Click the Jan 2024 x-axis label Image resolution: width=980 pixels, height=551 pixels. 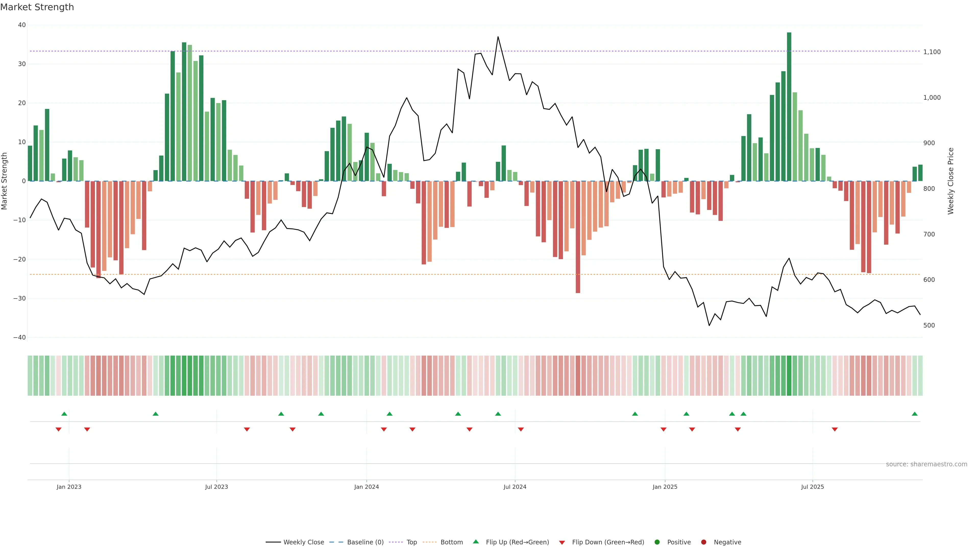[x=366, y=487]
